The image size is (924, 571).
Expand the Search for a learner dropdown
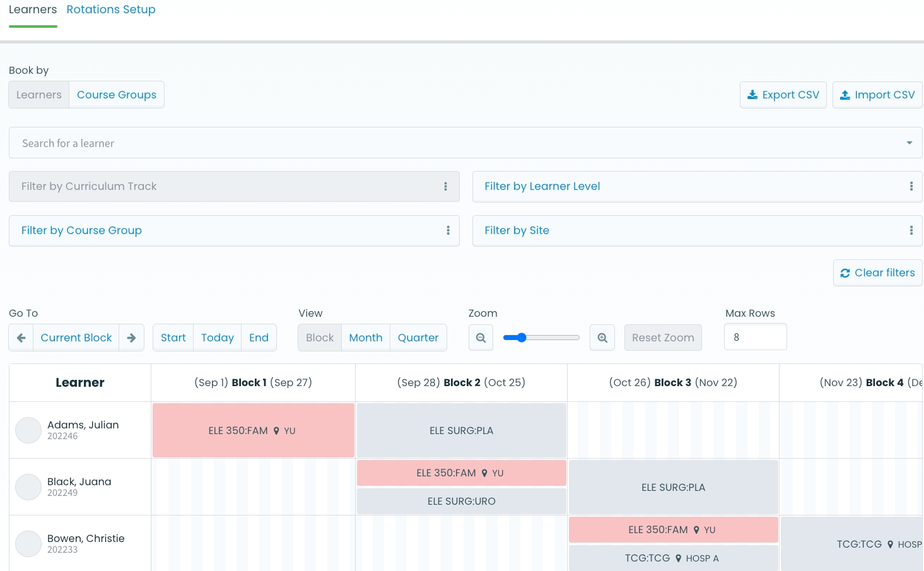(909, 143)
